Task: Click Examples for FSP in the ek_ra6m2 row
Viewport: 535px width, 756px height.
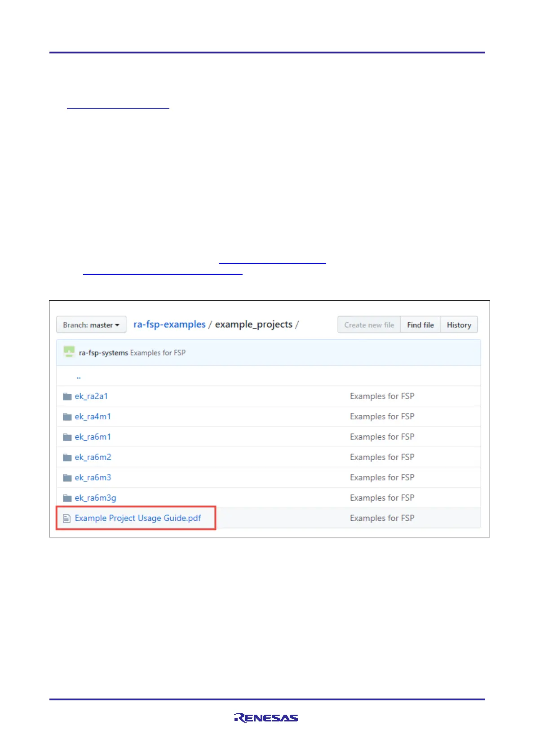Action: (x=382, y=457)
